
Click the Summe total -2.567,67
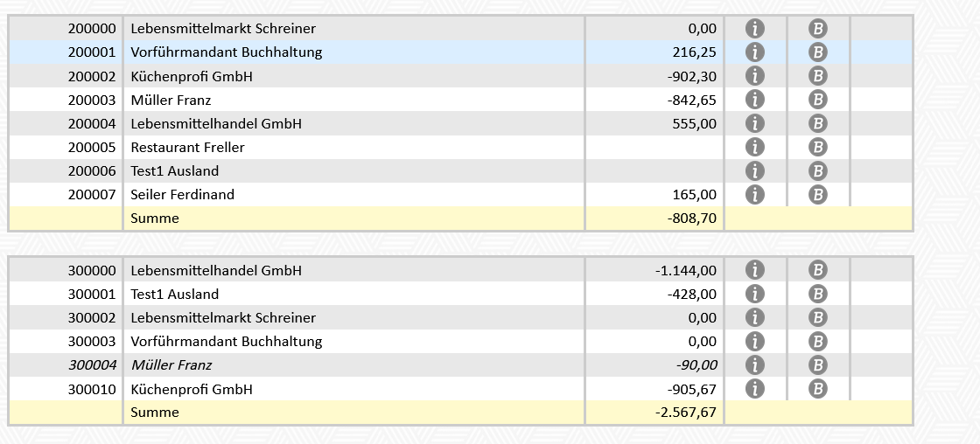coord(685,413)
